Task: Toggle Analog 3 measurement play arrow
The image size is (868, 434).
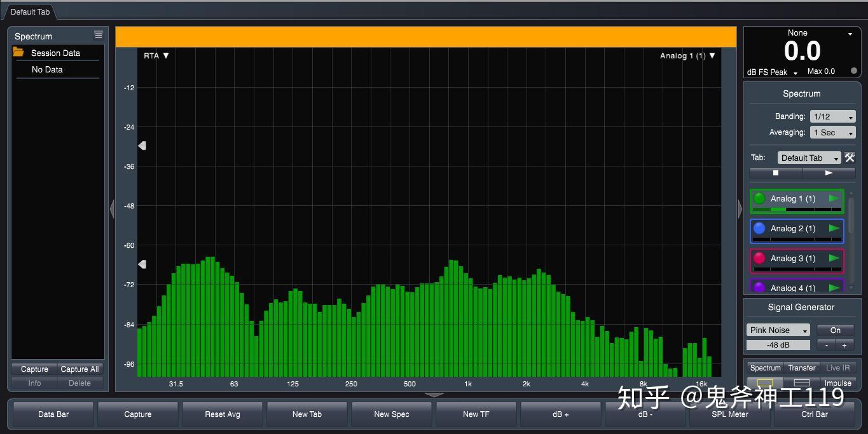Action: click(x=834, y=258)
